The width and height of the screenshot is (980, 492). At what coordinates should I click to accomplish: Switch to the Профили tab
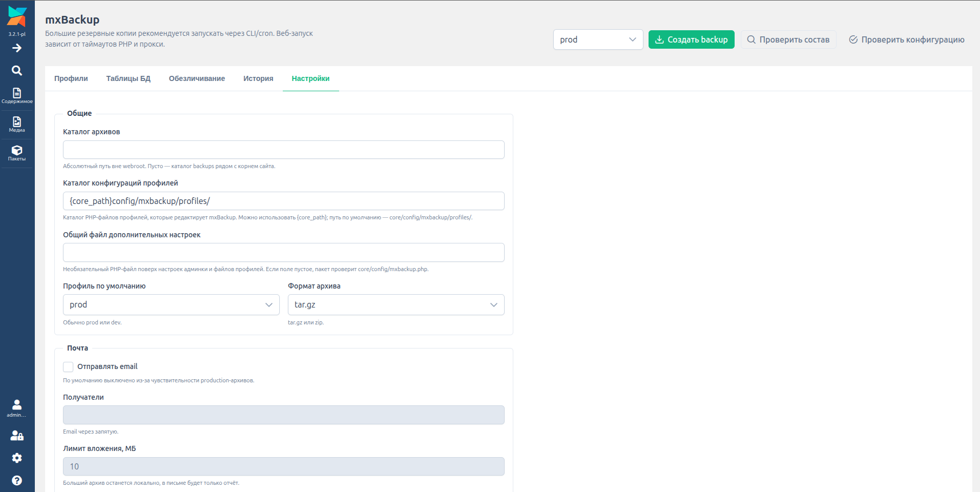71,78
